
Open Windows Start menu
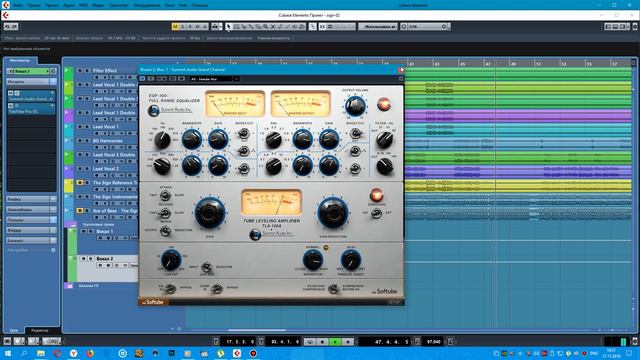(7, 353)
